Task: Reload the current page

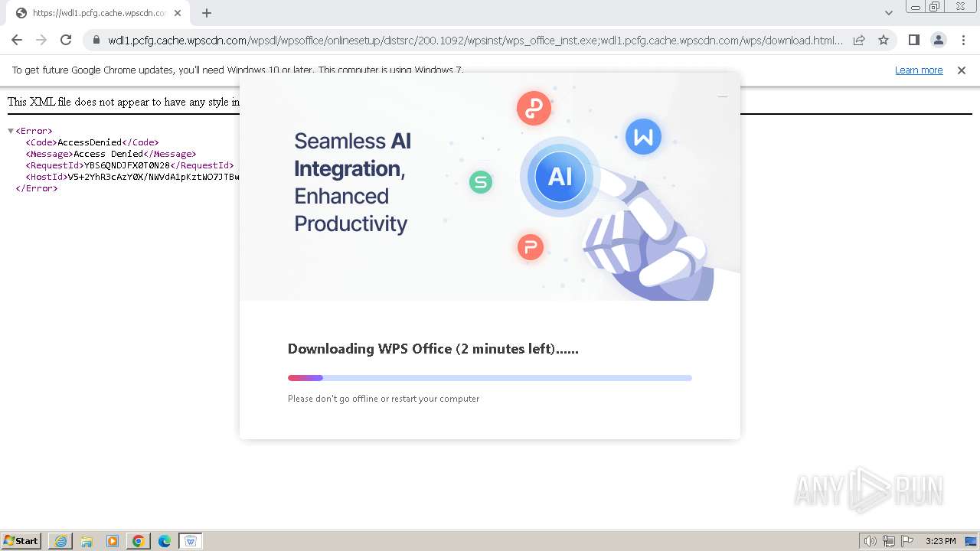Action: point(66,40)
